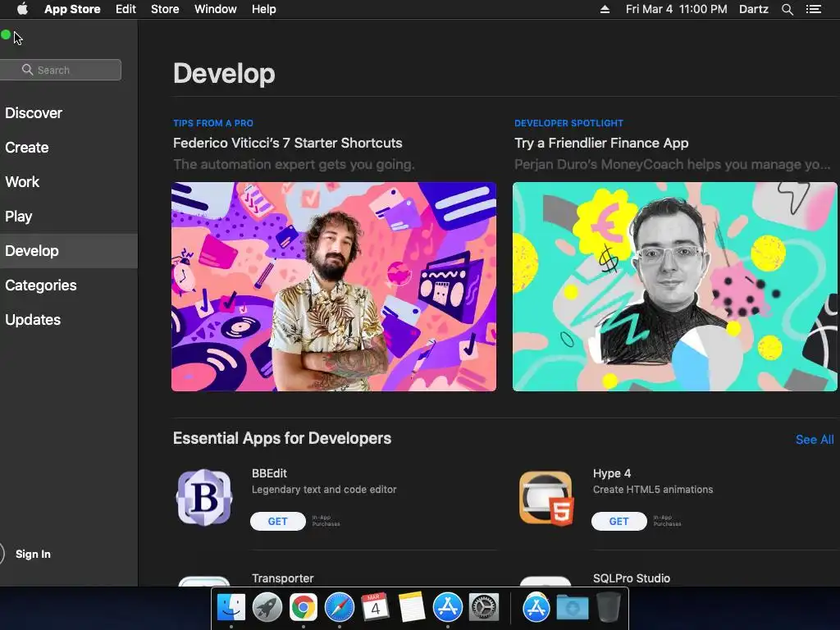Open the Store menu
This screenshot has height=630, width=840.
point(165,9)
